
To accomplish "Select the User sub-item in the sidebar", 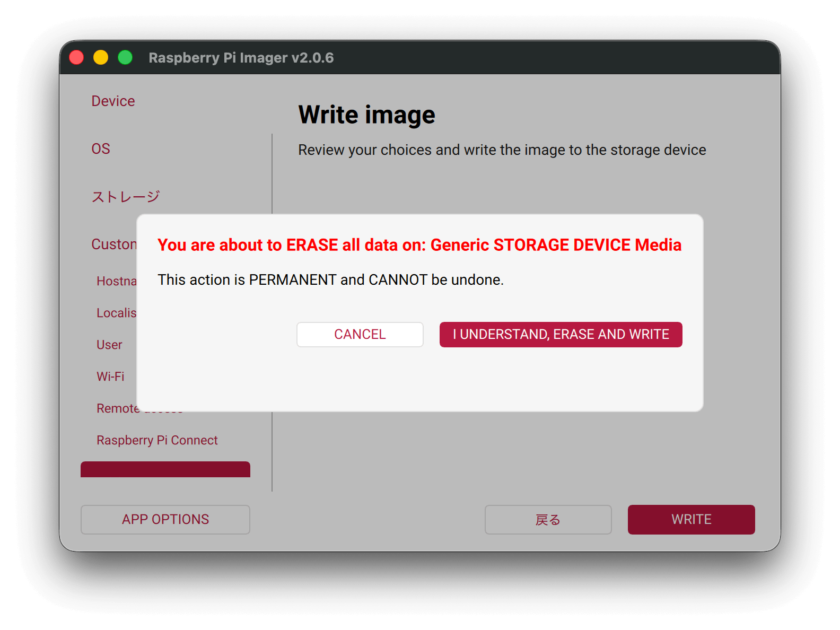I will click(x=109, y=345).
